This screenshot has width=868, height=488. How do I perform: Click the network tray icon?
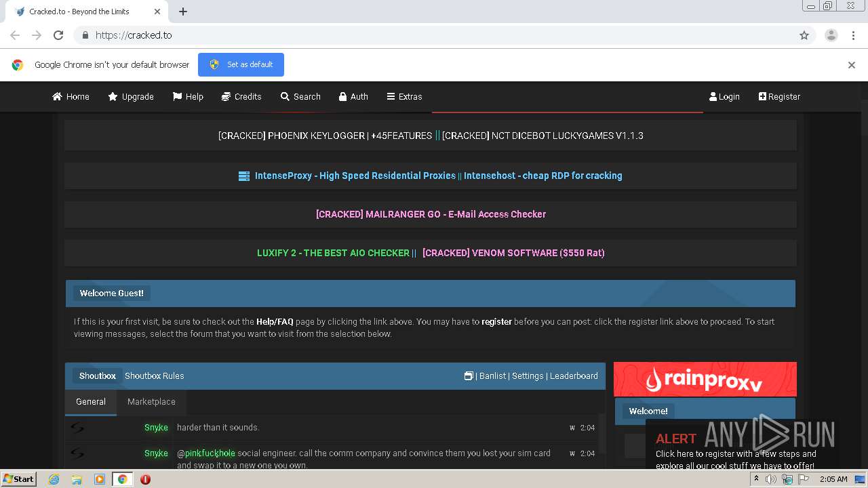787,479
